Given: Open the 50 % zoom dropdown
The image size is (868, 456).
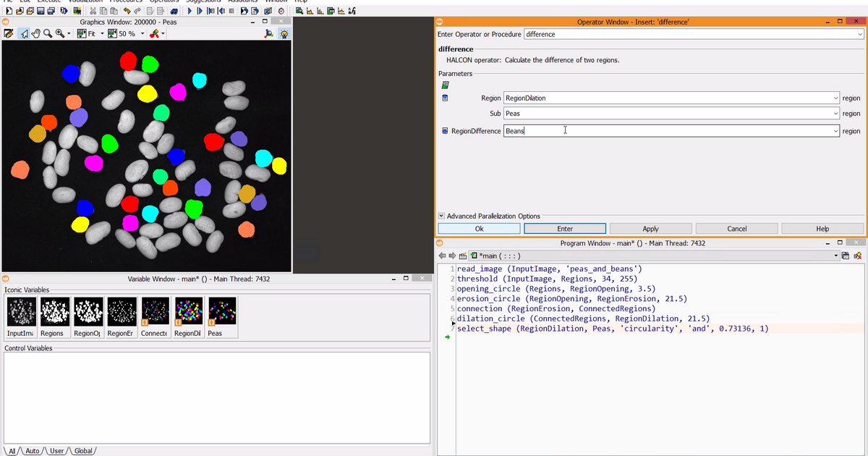Looking at the screenshot, I should tap(142, 34).
